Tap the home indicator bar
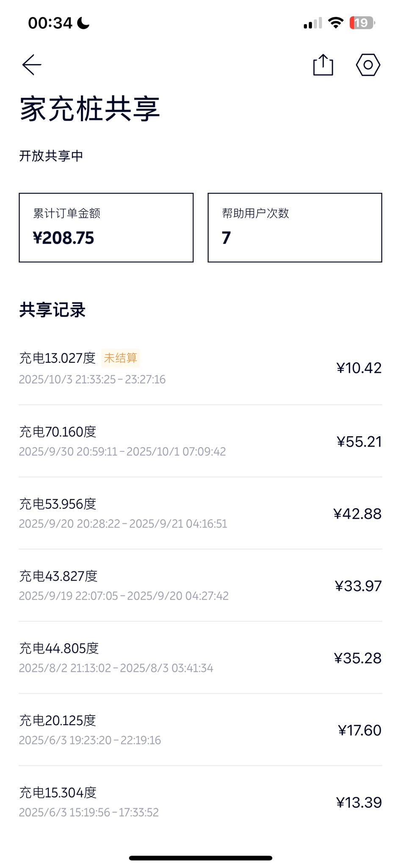The width and height of the screenshot is (401, 868). pyautogui.click(x=200, y=858)
